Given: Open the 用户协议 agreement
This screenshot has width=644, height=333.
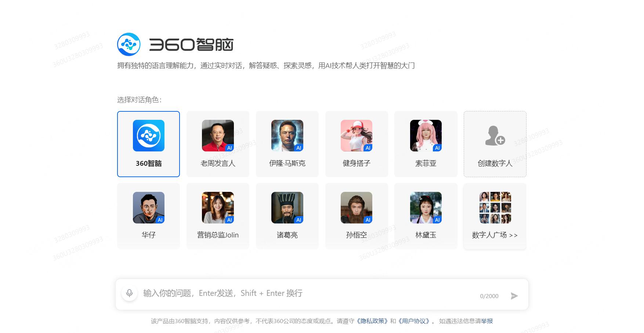Looking at the screenshot, I should (x=415, y=321).
